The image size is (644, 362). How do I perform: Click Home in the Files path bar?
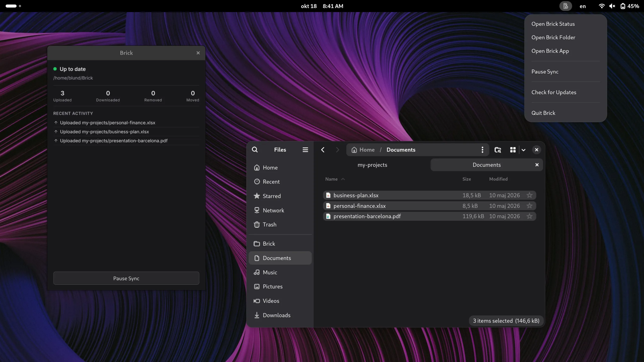pos(363,150)
